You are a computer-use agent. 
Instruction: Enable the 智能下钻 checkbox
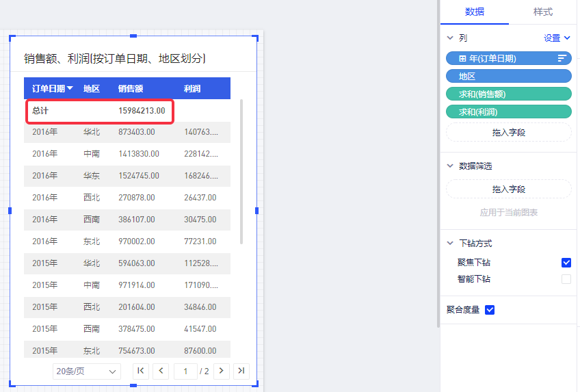pos(566,279)
